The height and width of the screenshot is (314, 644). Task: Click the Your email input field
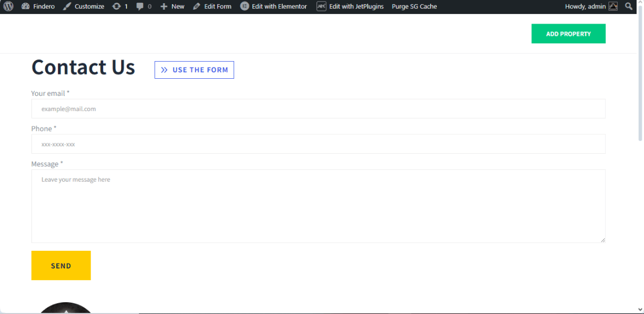tap(318, 108)
